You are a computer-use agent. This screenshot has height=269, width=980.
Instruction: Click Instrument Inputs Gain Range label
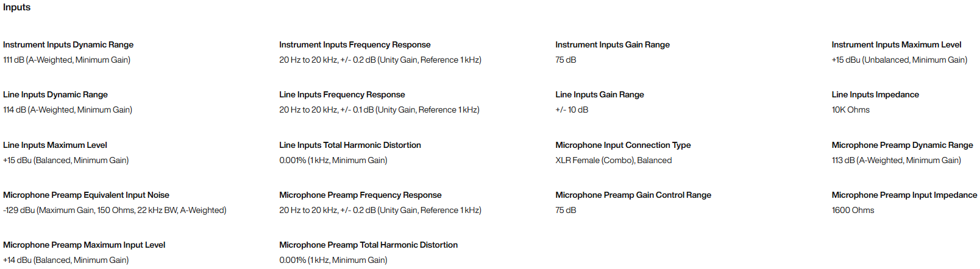[x=612, y=44]
